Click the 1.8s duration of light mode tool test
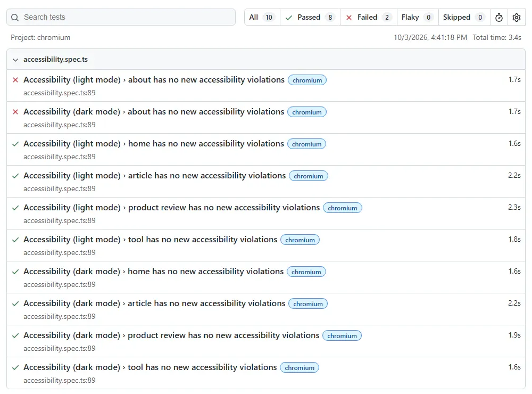This screenshot has height=394, width=532. (514, 239)
